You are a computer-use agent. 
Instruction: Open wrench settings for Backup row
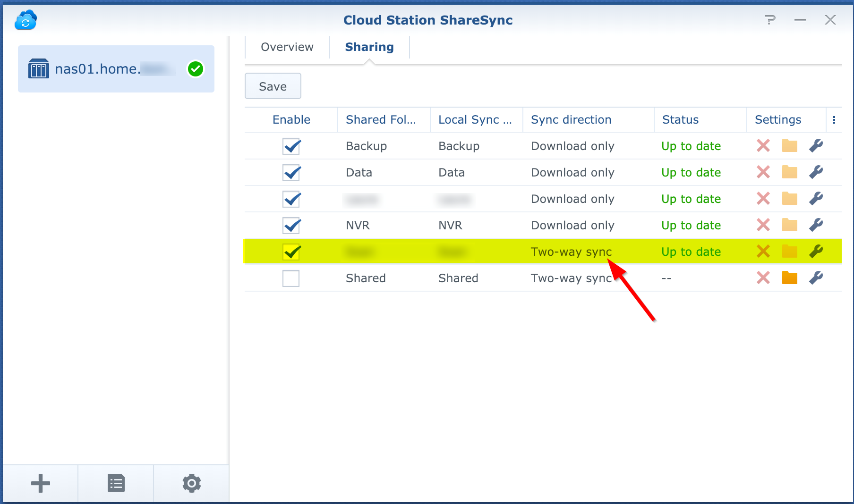[816, 146]
